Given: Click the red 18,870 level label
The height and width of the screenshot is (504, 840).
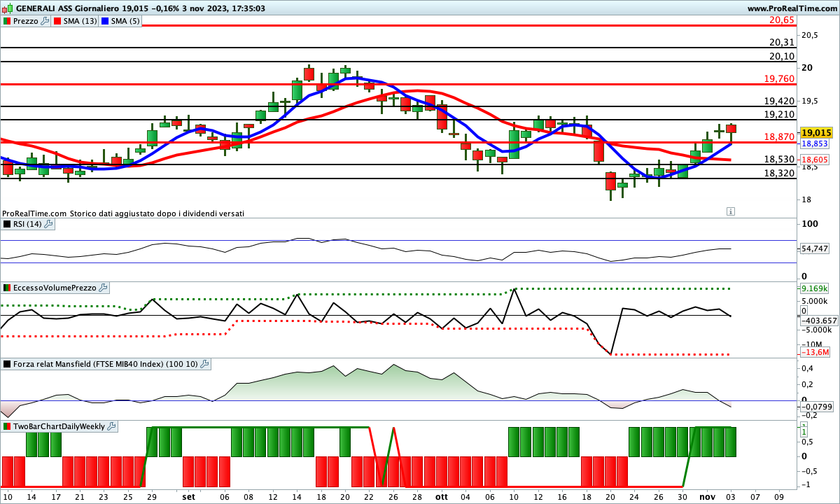Looking at the screenshot, I should 779,136.
